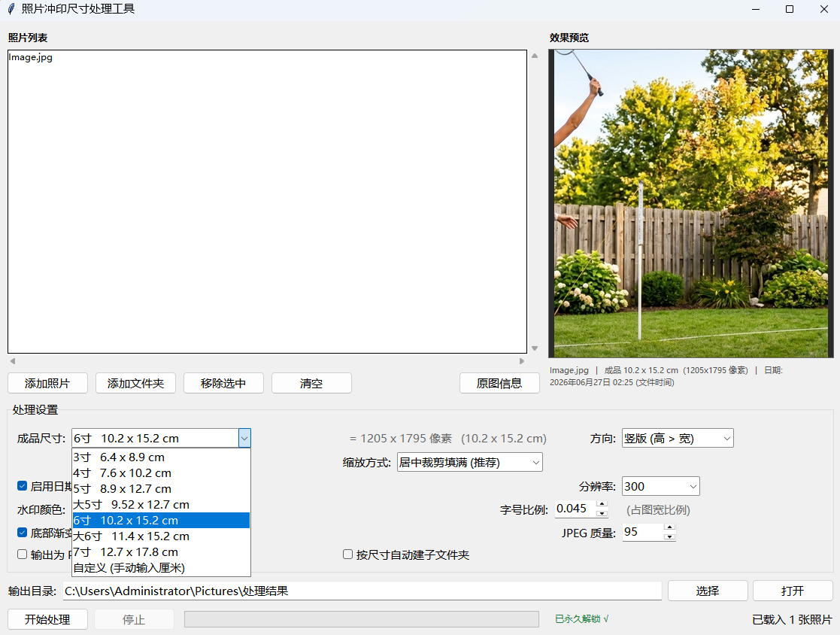Decrease 字号比例 with down arrow
Viewport: 840px width, 635px height.
click(x=602, y=513)
